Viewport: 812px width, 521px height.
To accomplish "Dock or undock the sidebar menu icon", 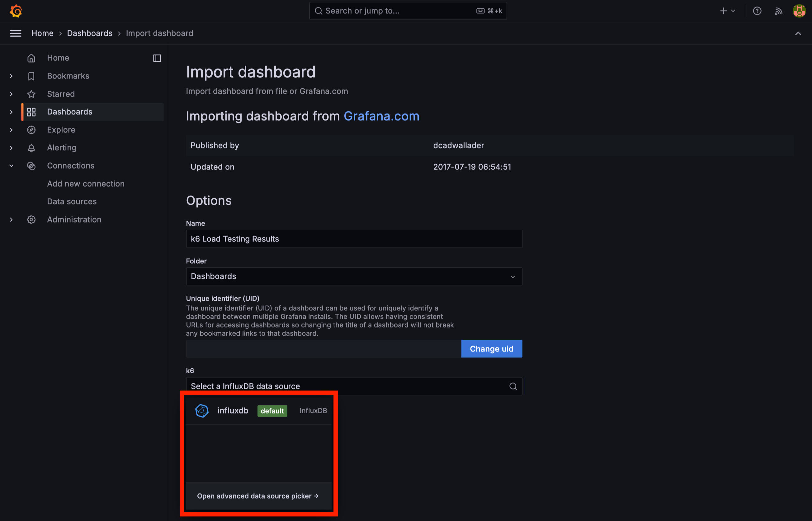I will click(157, 58).
